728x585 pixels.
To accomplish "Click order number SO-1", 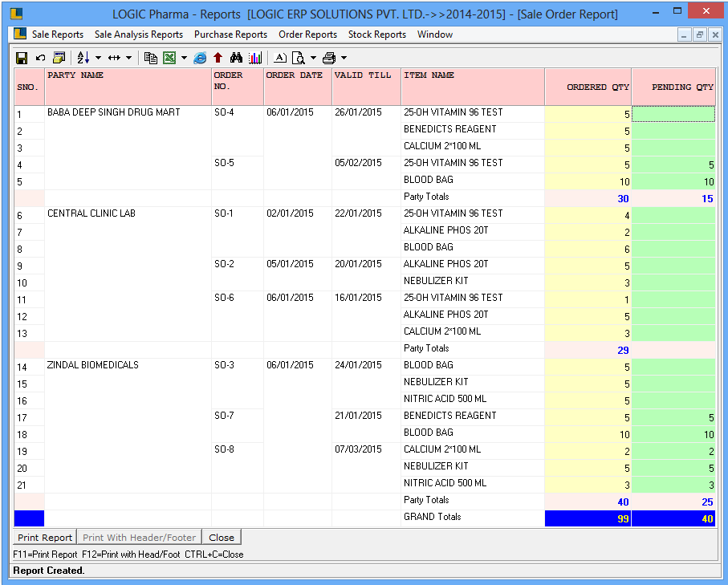I will click(x=224, y=213).
